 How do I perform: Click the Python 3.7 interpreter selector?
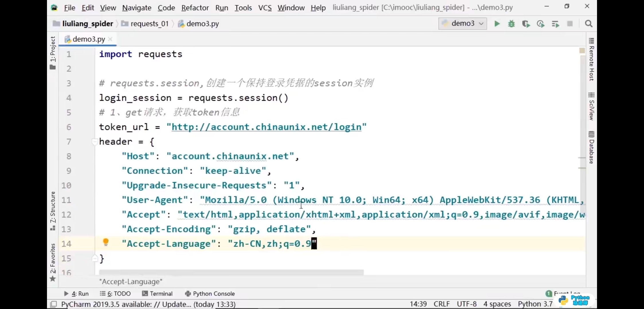(x=535, y=304)
